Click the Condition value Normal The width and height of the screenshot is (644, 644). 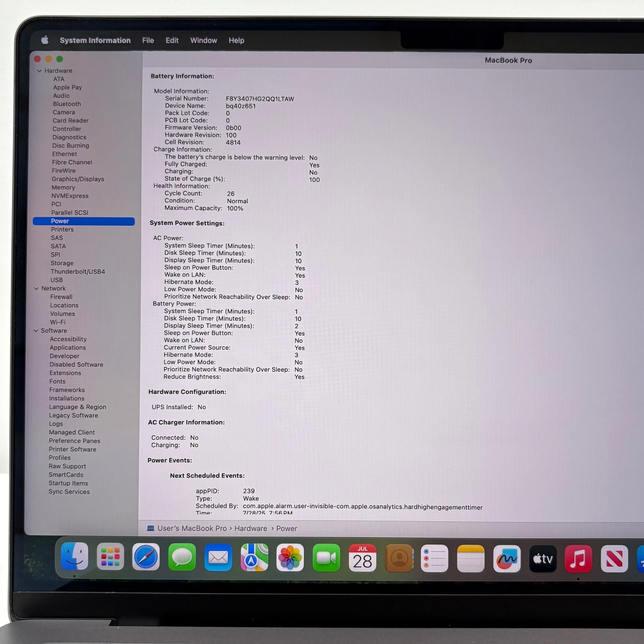(237, 201)
